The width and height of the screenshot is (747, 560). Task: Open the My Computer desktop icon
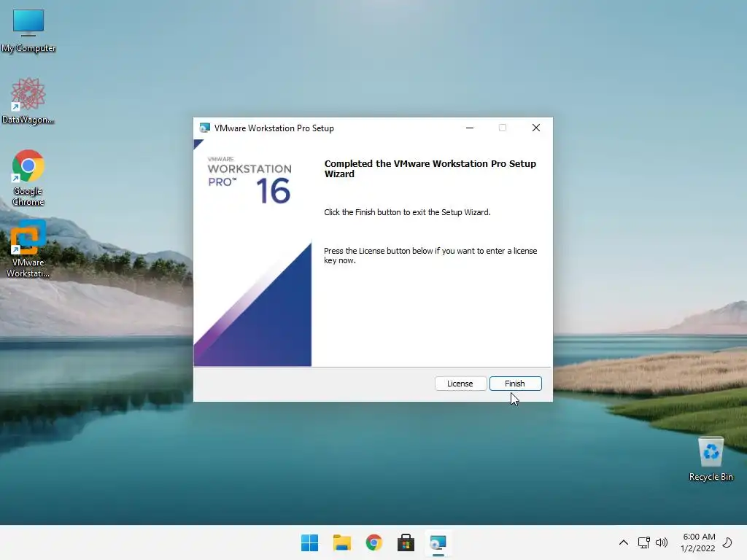tap(28, 31)
